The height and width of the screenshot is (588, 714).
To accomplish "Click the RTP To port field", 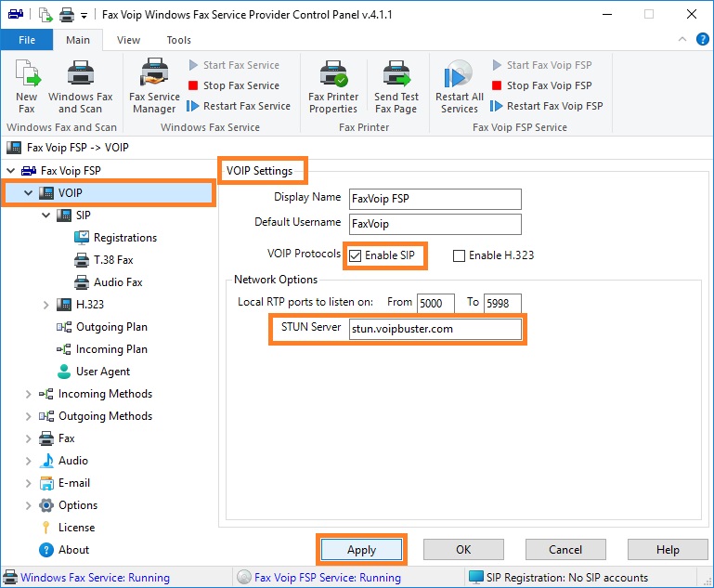I will [502, 304].
